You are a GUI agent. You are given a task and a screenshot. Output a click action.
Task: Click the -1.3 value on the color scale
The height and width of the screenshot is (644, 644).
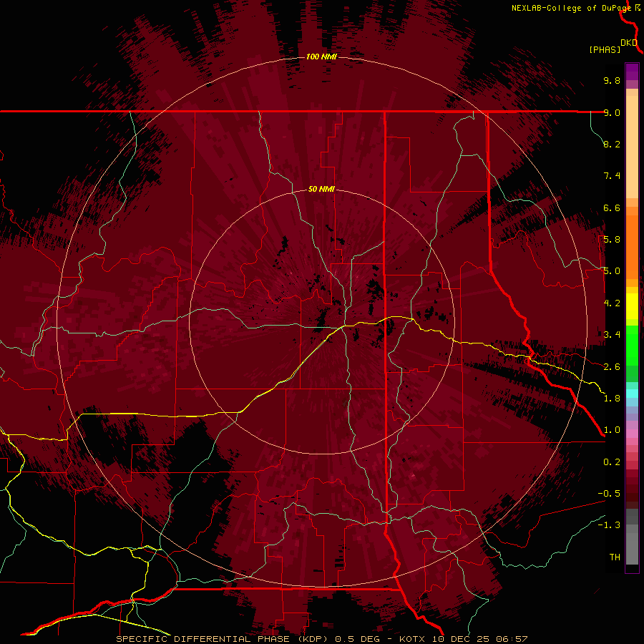click(x=609, y=525)
